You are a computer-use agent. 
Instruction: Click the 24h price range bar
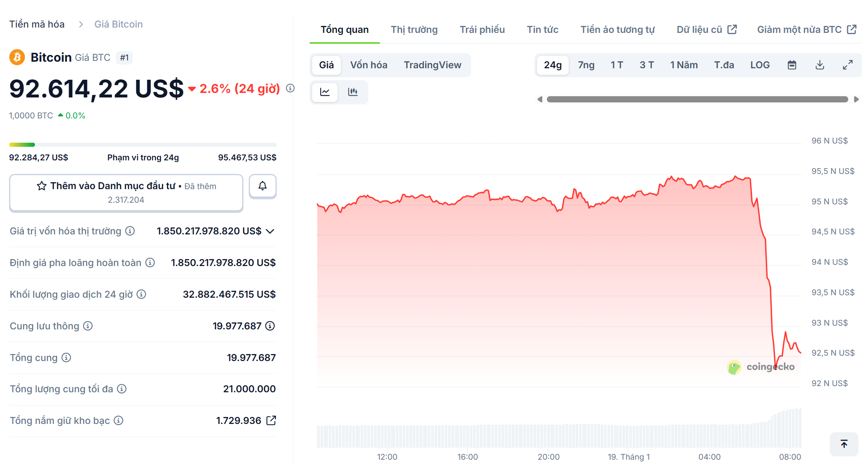pos(143,144)
